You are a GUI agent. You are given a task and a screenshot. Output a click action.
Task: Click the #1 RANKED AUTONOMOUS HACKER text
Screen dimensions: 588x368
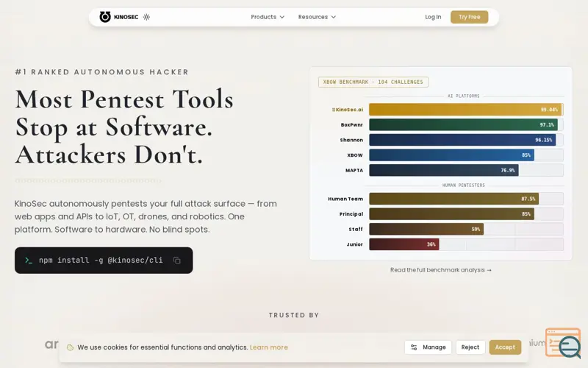(101, 71)
